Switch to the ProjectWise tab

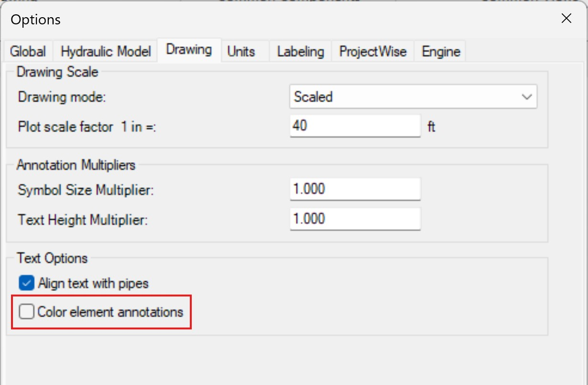(373, 52)
